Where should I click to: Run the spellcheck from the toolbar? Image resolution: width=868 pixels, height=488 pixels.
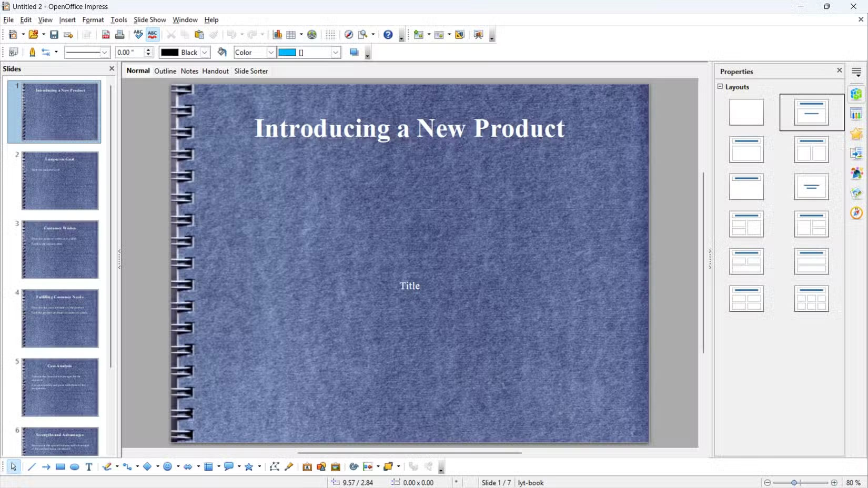[138, 35]
